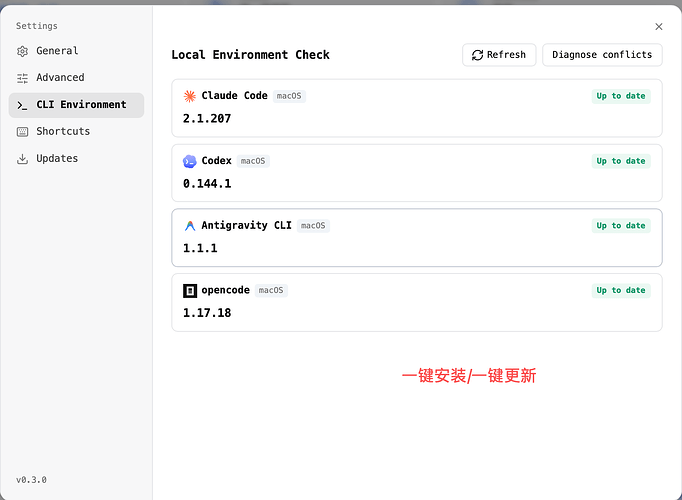Click the General gear icon
Viewport: 682px width, 500px height.
point(22,51)
